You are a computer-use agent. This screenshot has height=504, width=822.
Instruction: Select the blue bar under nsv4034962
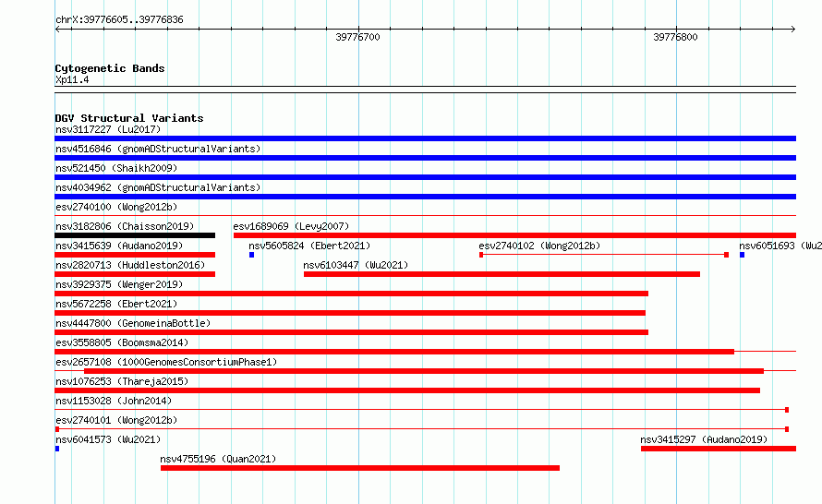click(x=425, y=197)
